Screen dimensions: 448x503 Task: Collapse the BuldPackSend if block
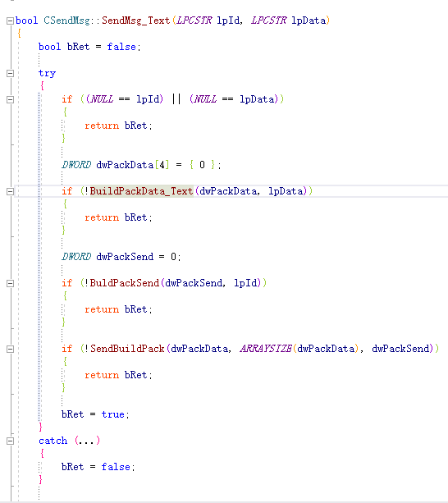pos(11,283)
